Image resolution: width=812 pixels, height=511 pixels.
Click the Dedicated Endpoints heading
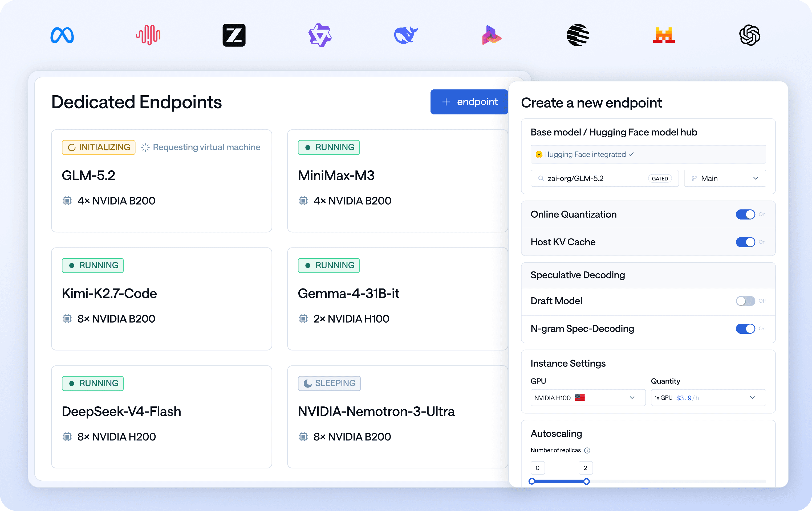pyautogui.click(x=137, y=102)
